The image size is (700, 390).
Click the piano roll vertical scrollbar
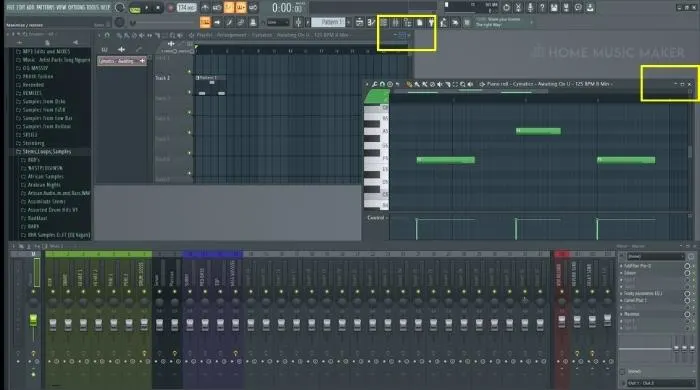pyautogui.click(x=690, y=152)
